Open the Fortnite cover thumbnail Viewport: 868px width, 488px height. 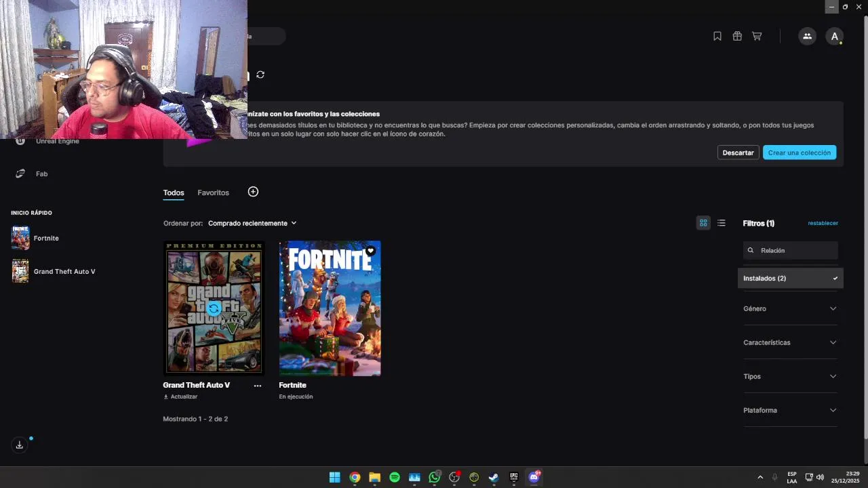330,308
